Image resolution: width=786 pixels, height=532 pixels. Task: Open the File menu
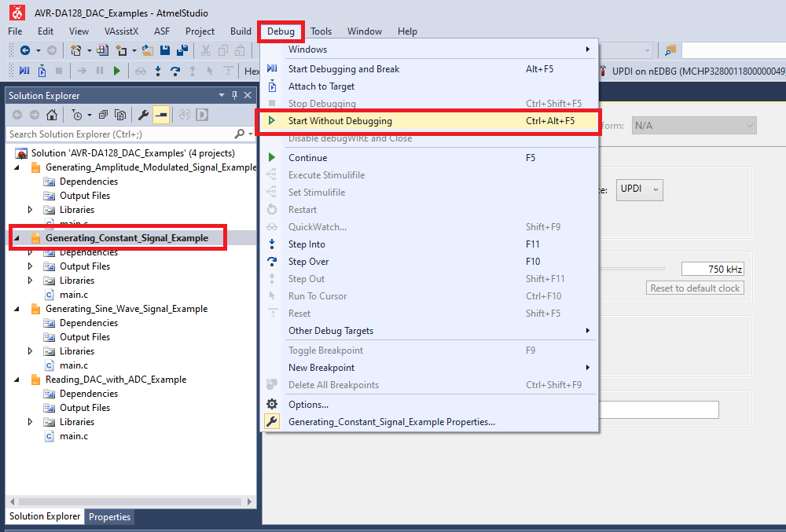coord(15,31)
